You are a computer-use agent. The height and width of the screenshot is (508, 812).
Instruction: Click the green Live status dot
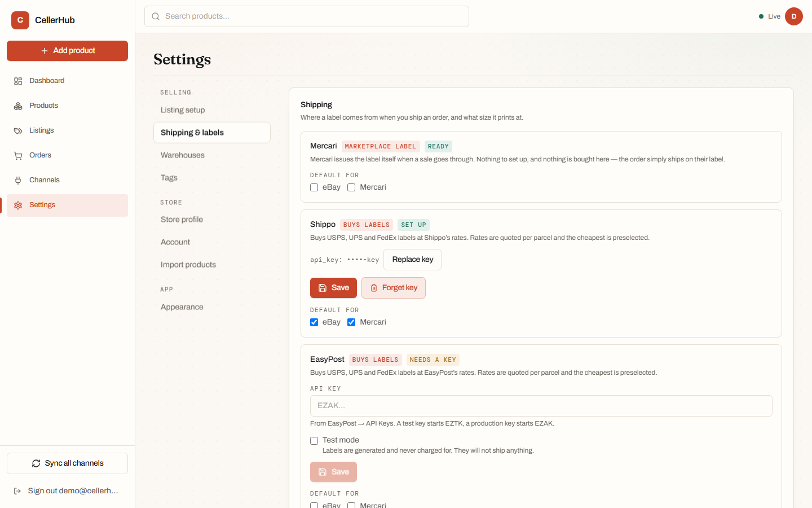(x=761, y=16)
